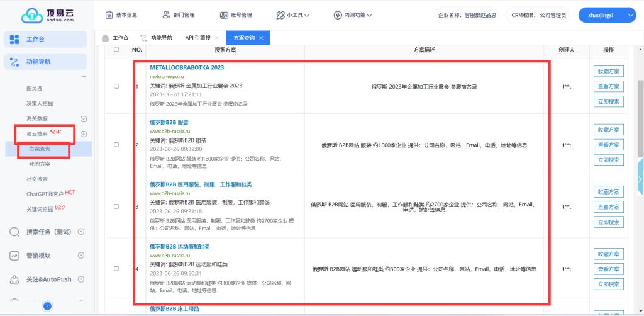This screenshot has width=644, height=316.
Task: Click the 账号管理 ID card icon
Action: pos(224,14)
